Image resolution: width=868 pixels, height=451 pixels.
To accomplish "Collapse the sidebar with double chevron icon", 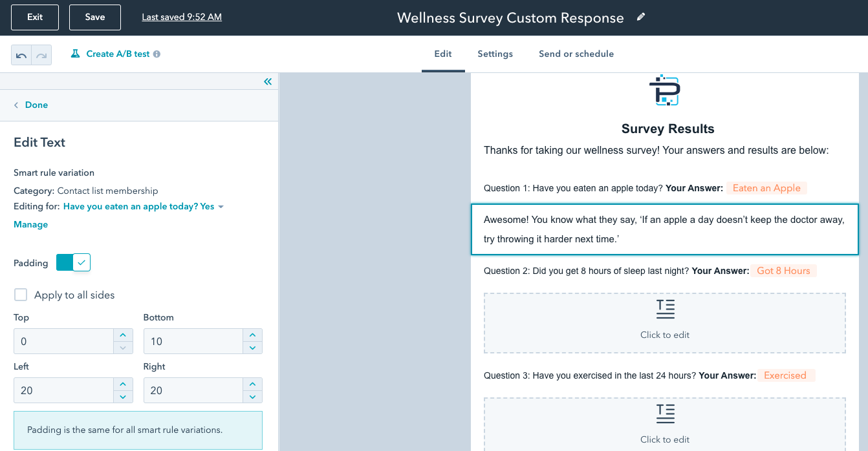I will pos(268,81).
